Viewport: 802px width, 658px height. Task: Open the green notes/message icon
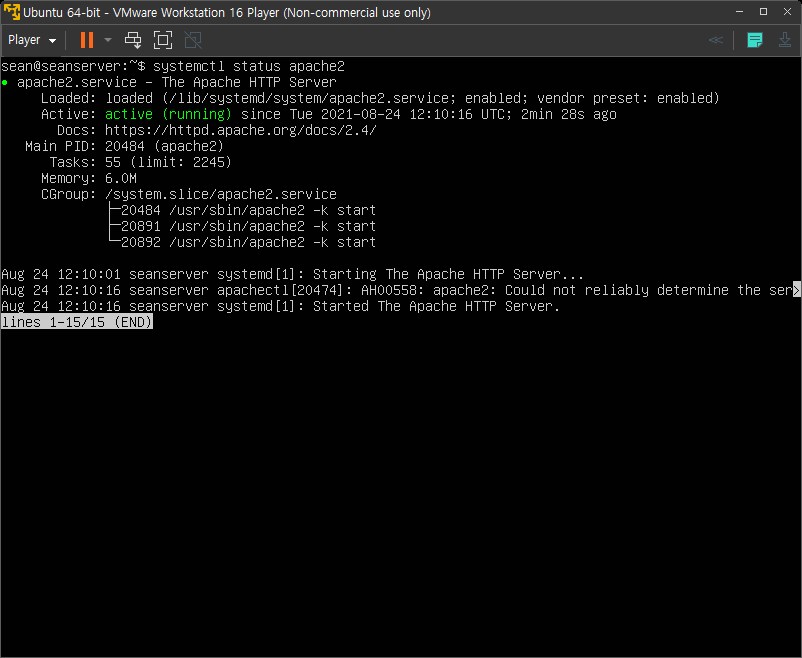tap(754, 40)
